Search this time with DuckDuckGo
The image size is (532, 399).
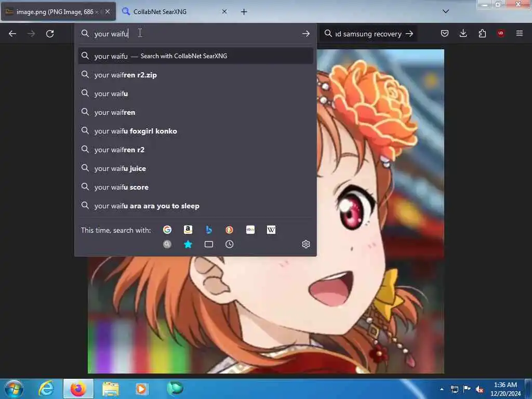point(229,230)
